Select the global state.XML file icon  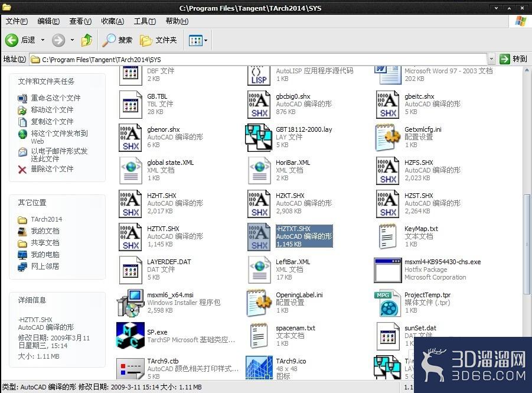[x=130, y=171]
